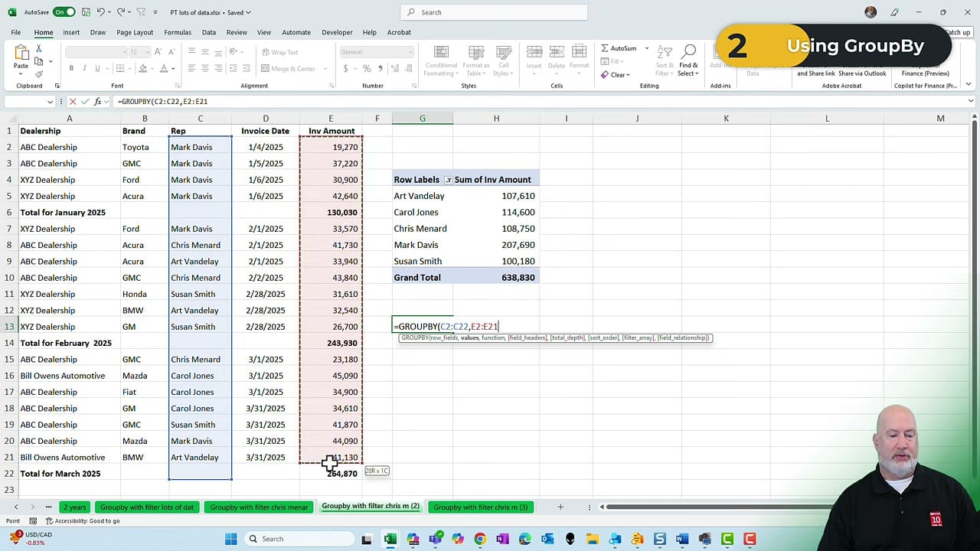980x551 pixels.
Task: Open the Fill Color dropdown arrow
Action: click(152, 68)
